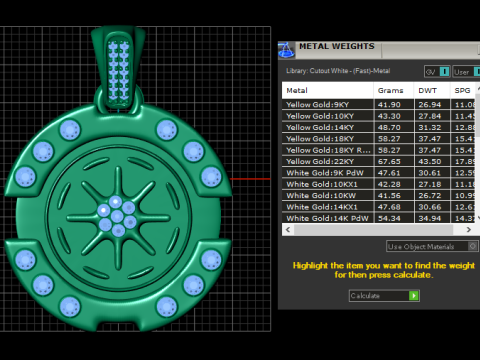Image resolution: width=480 pixels, height=360 pixels.
Task: Click the 67.65 grams value
Action: 389,161
